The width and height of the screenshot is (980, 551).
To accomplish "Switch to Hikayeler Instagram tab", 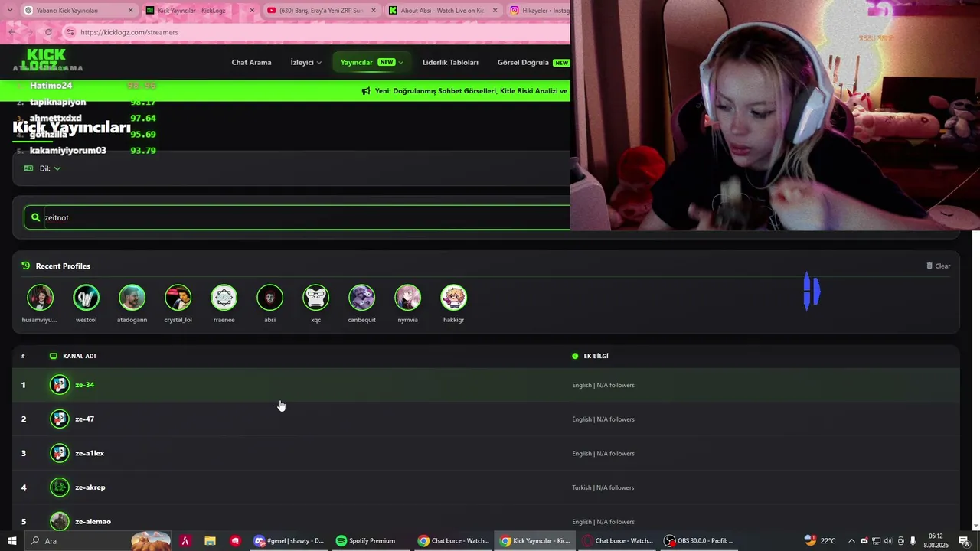I will click(540, 11).
